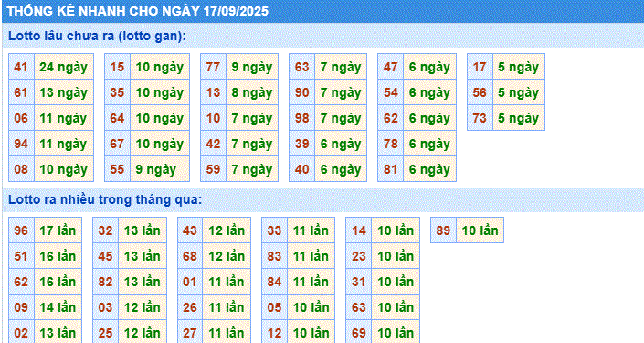The width and height of the screenshot is (644, 343).
Task: Click the '11 ngày' cell beside number 94
Action: (x=64, y=144)
